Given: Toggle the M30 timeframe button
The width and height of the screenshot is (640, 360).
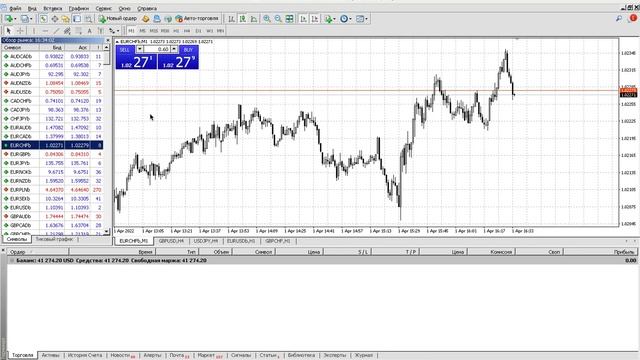Looking at the screenshot, I should 165,31.
